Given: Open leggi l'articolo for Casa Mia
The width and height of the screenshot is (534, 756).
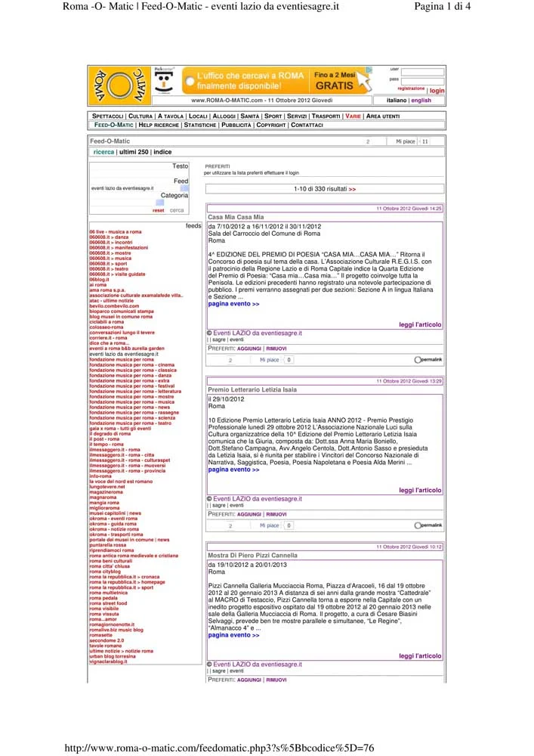Looking at the screenshot, I should 420,325.
